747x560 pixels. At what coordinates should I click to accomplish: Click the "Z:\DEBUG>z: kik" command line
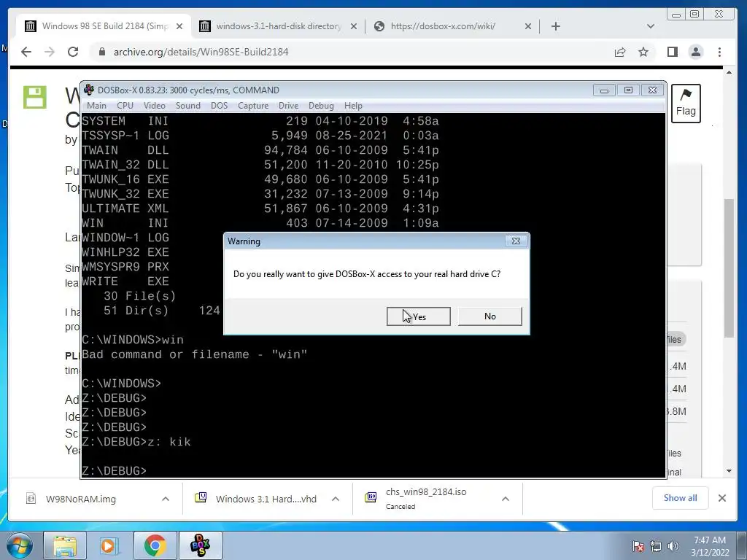[136, 442]
